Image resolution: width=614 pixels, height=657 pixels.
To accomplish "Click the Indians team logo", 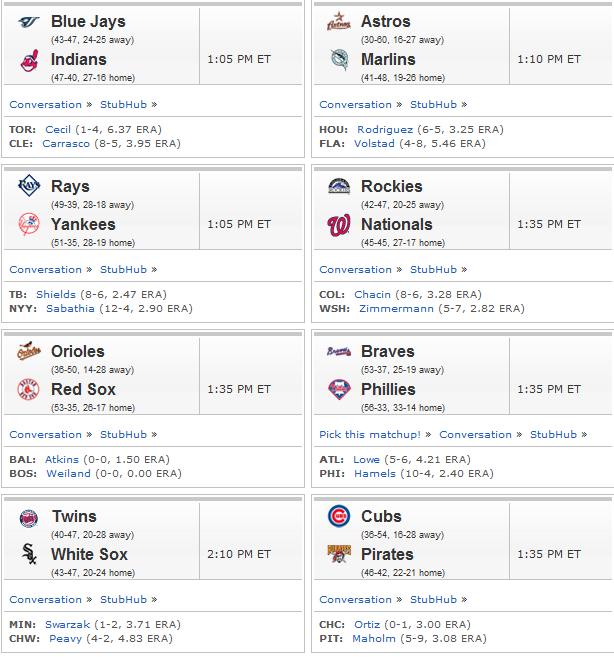I will pos(29,60).
